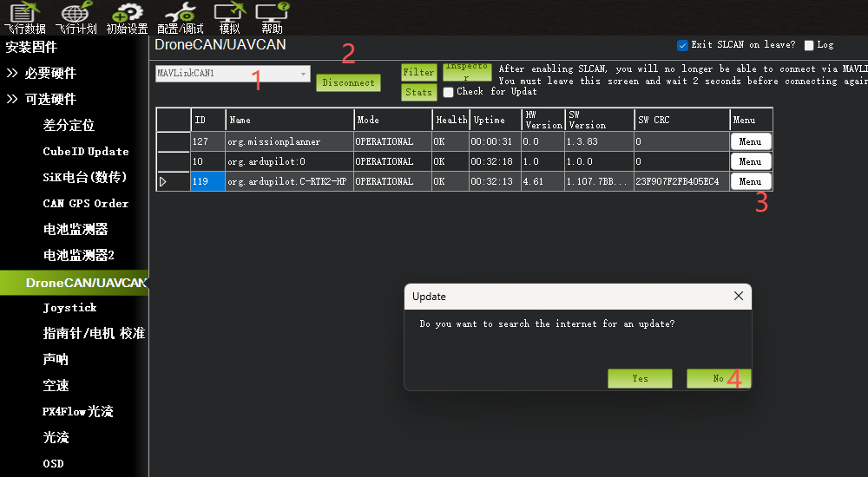
Task: Open the 飞行数据 flight data icon
Action: click(x=24, y=17)
